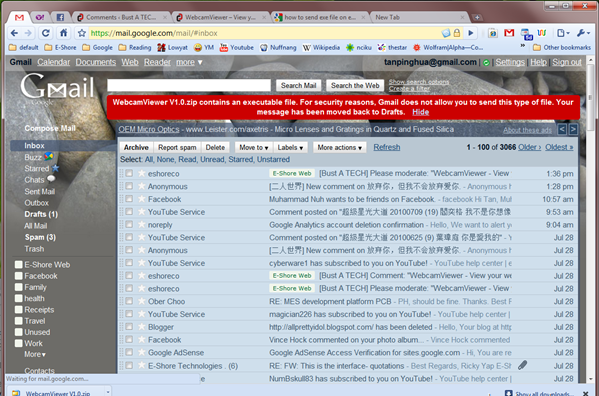Select the Blogger email checkbox
The height and width of the screenshot is (396, 599).
[x=129, y=326]
